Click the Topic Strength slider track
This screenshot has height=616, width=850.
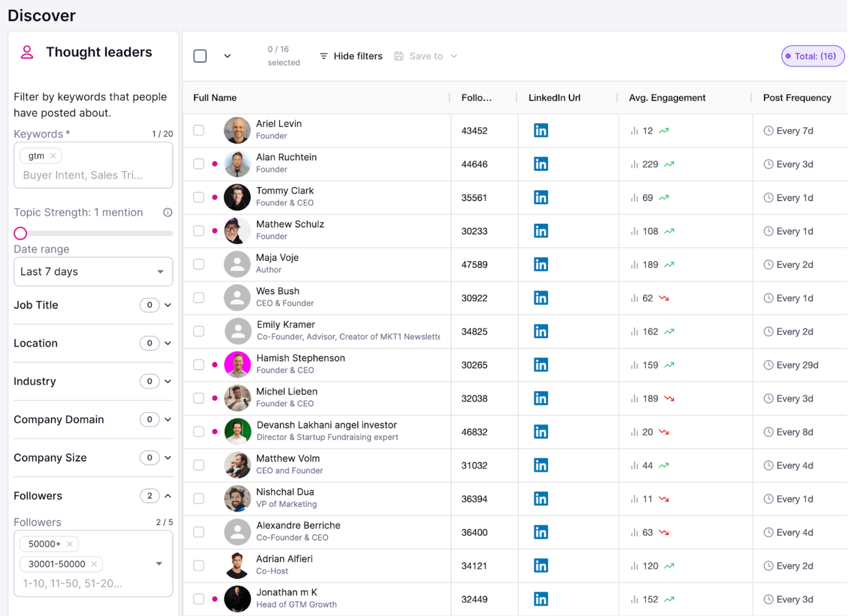(93, 233)
